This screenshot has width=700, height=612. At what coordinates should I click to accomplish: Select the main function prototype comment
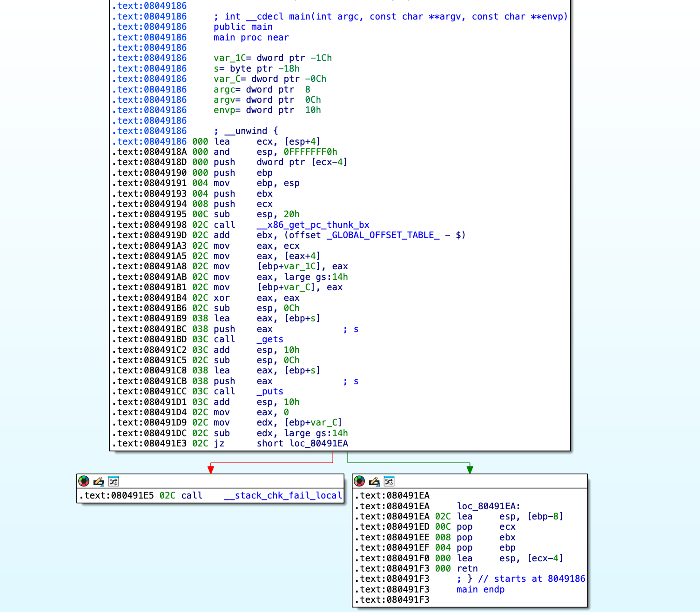pos(391,17)
